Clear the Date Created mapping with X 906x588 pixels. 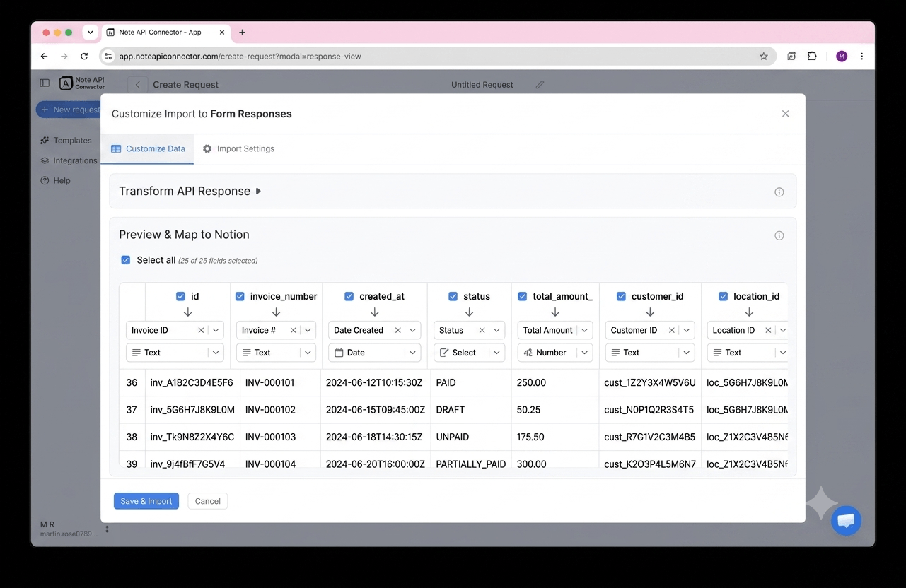pos(397,330)
